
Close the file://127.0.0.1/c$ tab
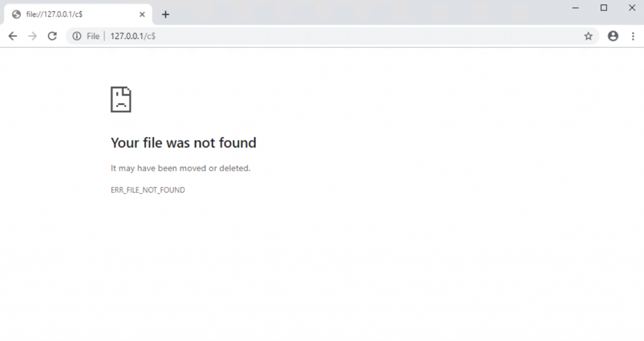point(143,14)
